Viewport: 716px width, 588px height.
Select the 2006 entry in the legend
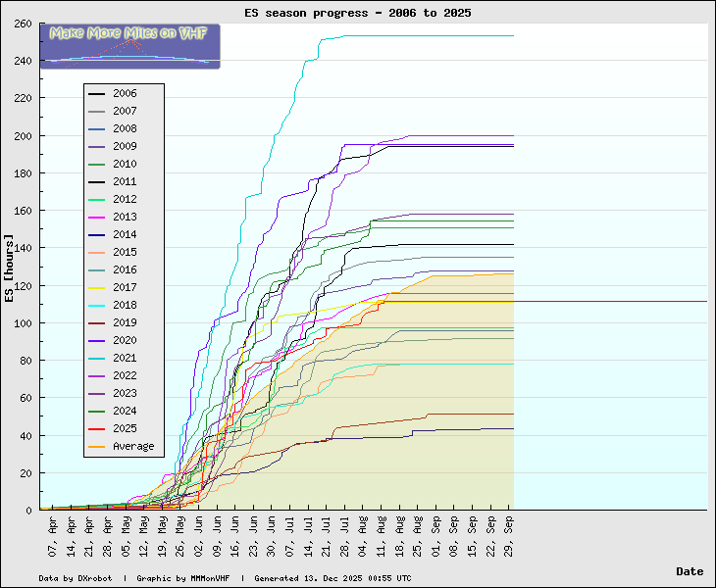tap(125, 93)
